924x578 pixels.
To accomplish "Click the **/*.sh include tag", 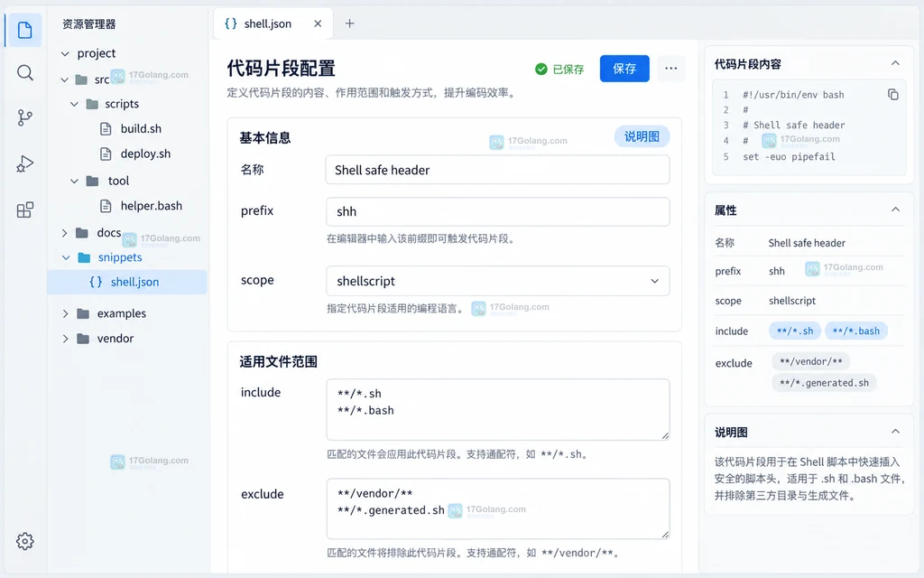I will 795,331.
